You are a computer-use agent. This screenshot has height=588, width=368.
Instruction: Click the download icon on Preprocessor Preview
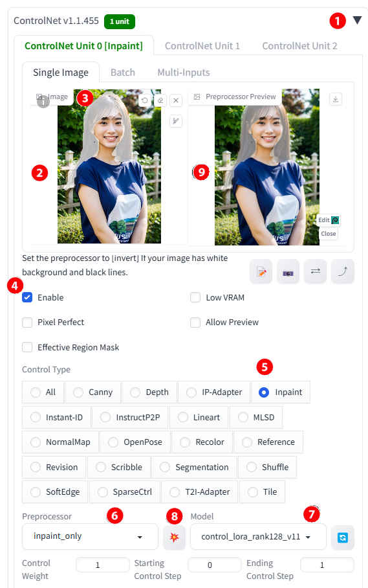[x=336, y=99]
